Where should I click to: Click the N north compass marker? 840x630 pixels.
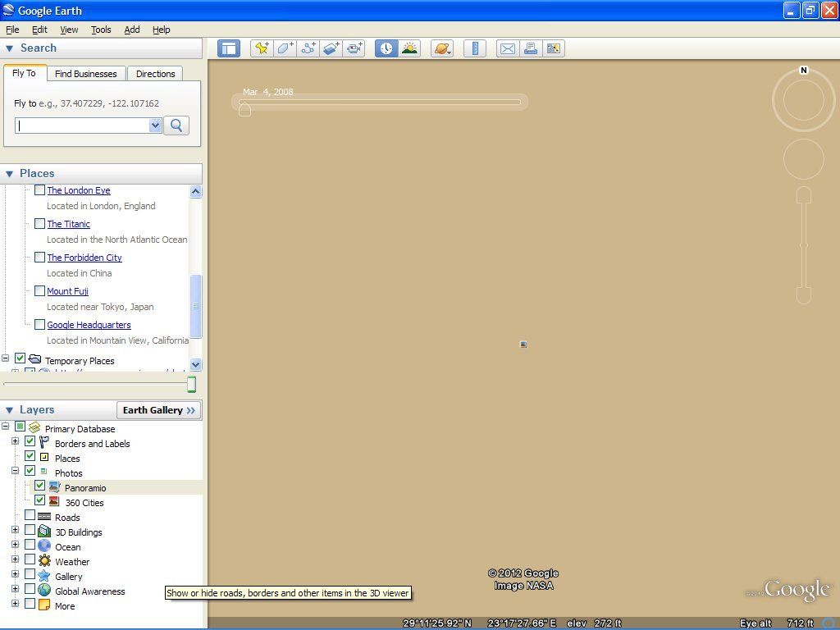pyautogui.click(x=804, y=71)
